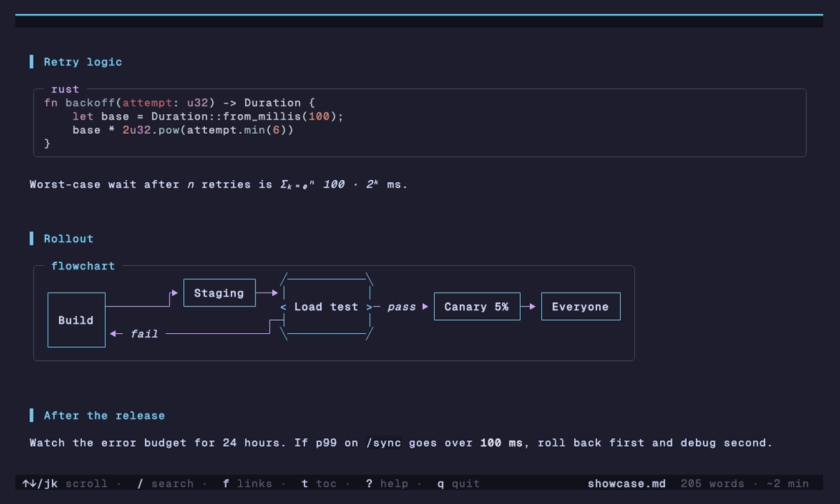Image resolution: width=840 pixels, height=504 pixels.
Task: Open table of contents via "t toc"
Action: (x=319, y=484)
